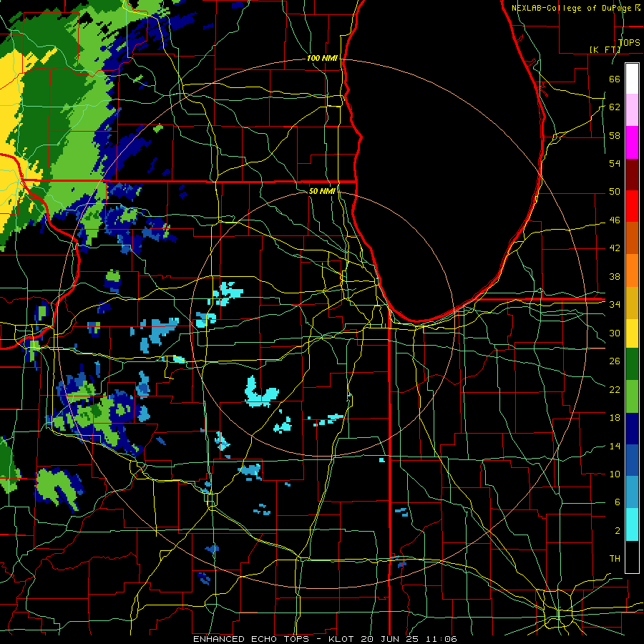
Task: Pick the light green legend swatch
Action: (x=632, y=396)
